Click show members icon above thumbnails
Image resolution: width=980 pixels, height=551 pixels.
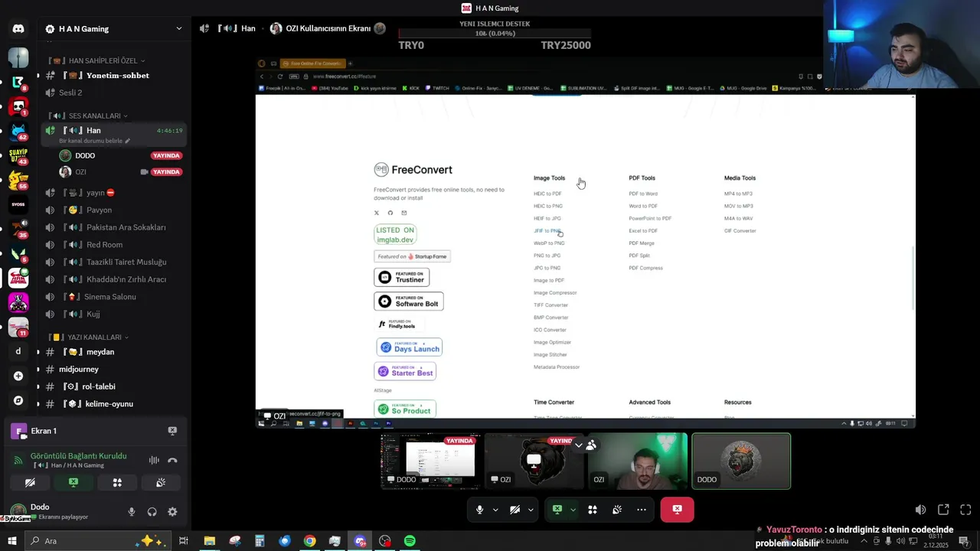tap(591, 445)
